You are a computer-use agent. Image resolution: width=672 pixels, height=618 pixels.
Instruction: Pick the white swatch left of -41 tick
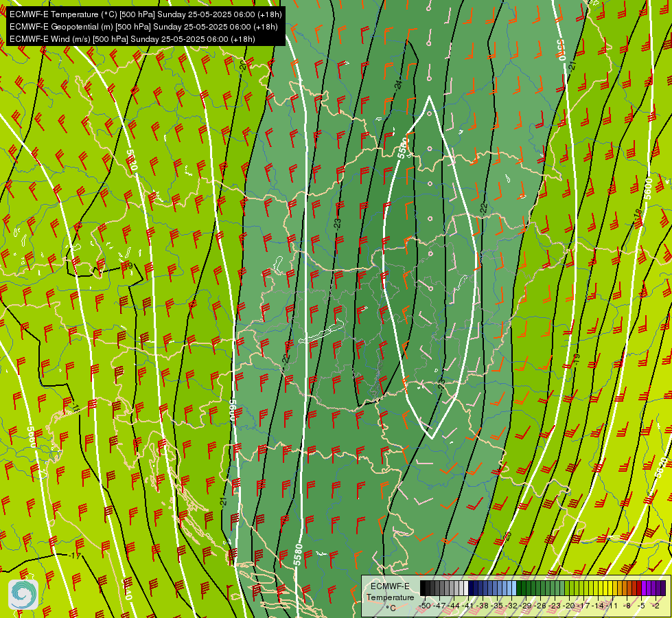(466, 588)
